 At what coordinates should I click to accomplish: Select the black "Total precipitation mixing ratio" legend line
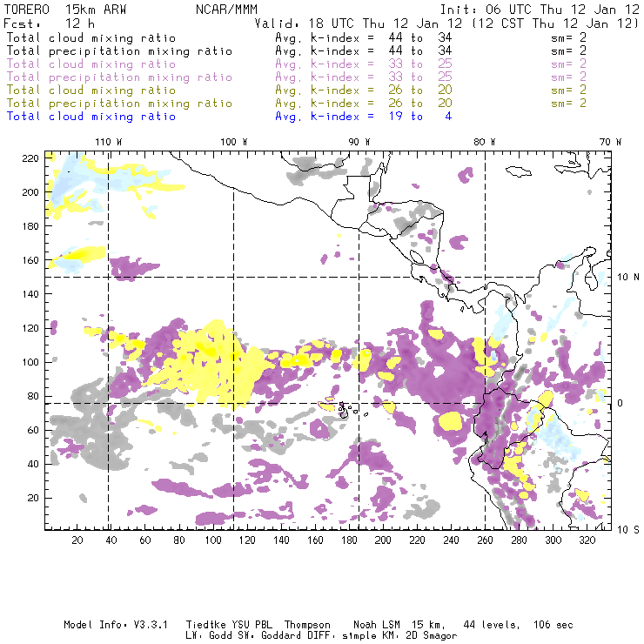[x=119, y=51]
